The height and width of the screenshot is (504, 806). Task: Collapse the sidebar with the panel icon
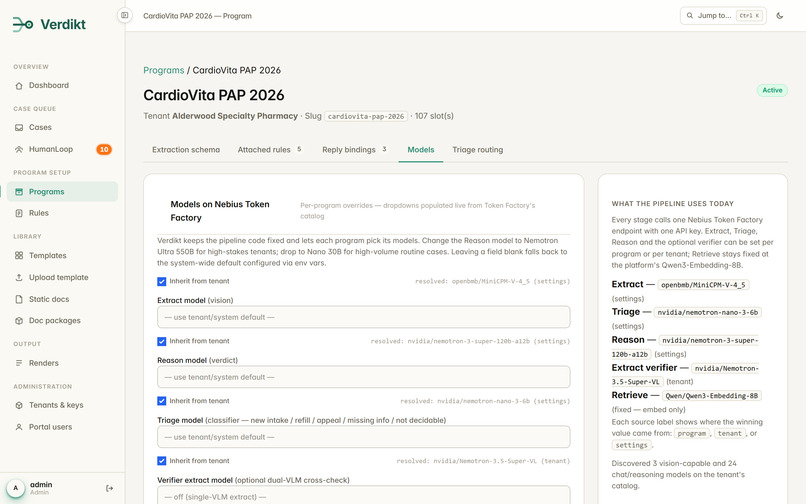point(124,15)
